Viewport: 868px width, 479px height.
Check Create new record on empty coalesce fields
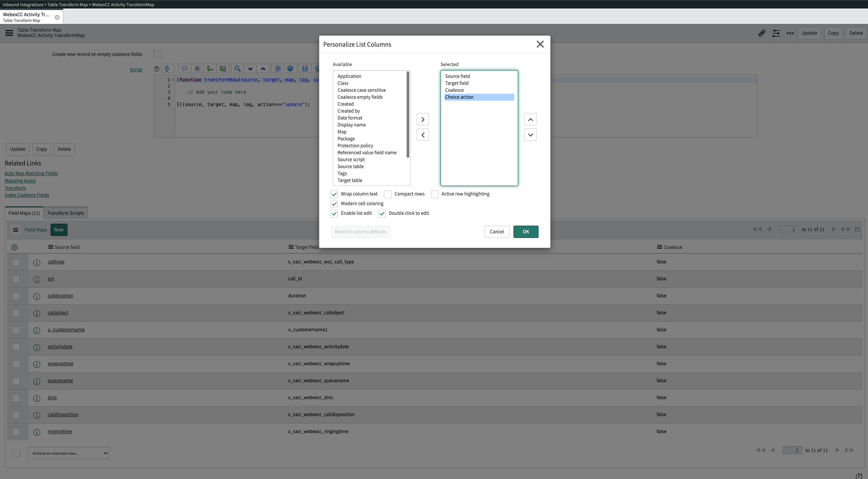158,54
